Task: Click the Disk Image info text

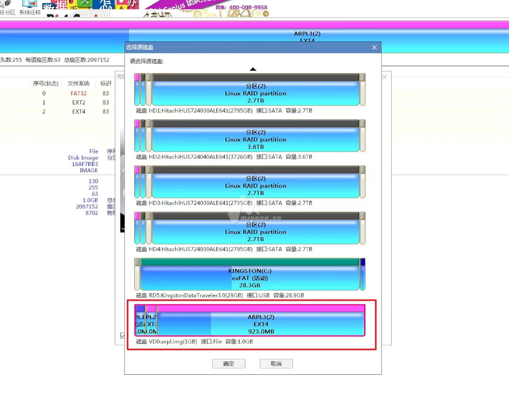Action: pos(83,158)
